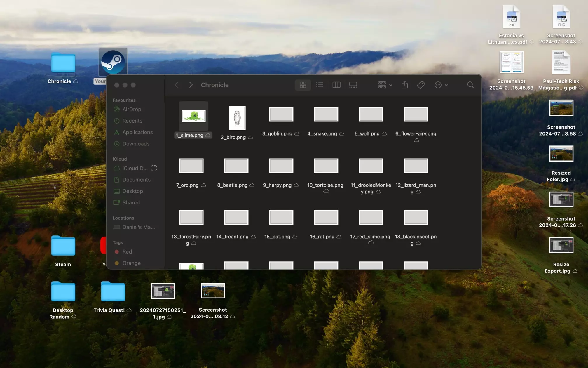The width and height of the screenshot is (588, 368).
Task: Switch Finder to column view
Action: coord(336,85)
